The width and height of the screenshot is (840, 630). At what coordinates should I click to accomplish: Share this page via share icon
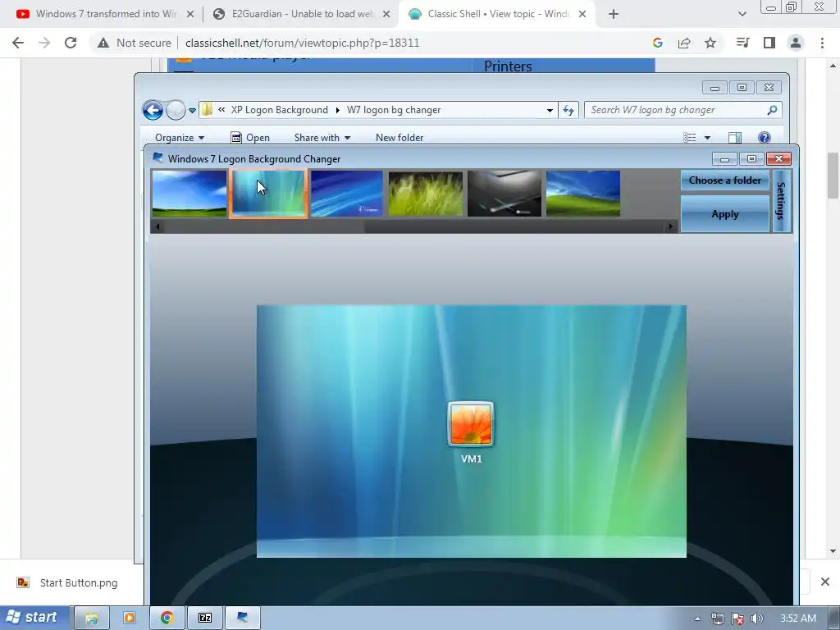(684, 43)
